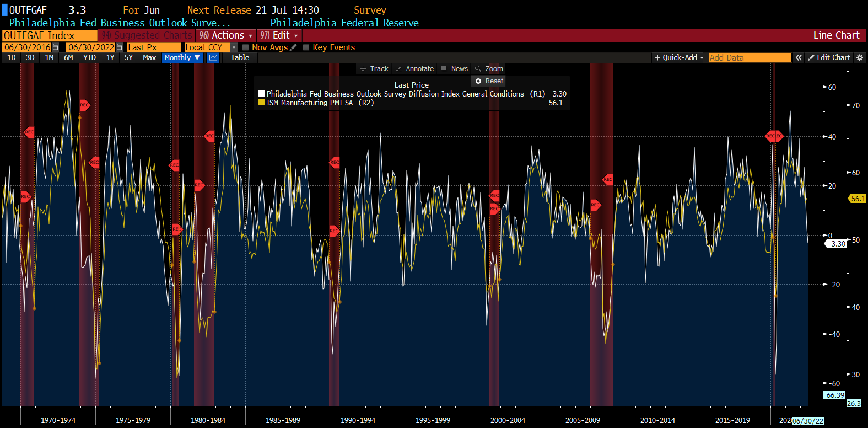Click the -3.30 white value label on axis
Viewport: 868px width, 428px height.
click(x=837, y=244)
